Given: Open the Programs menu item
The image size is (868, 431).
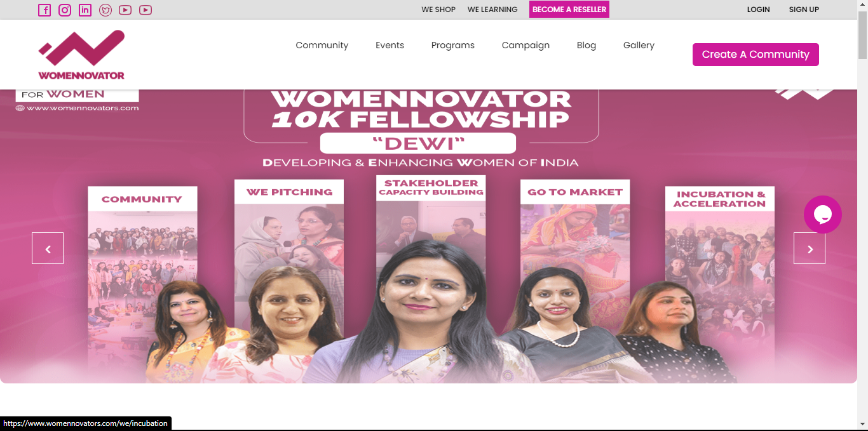Looking at the screenshot, I should click(x=453, y=45).
